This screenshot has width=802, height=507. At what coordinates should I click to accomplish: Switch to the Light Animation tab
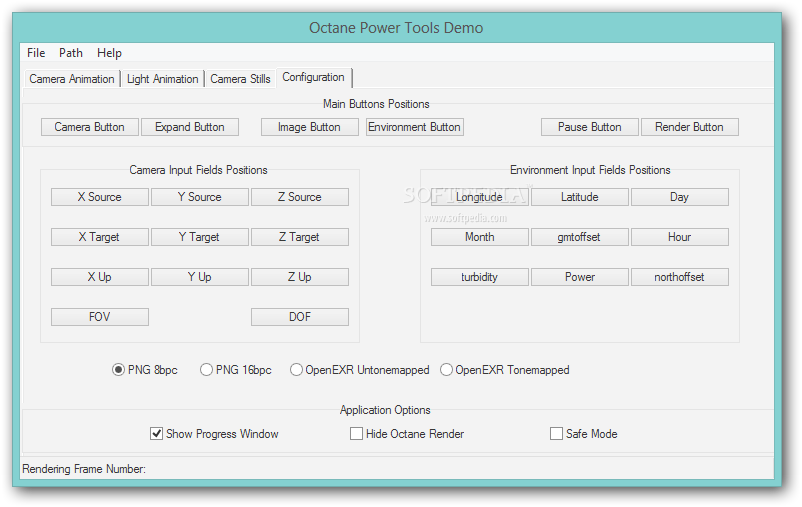point(163,79)
